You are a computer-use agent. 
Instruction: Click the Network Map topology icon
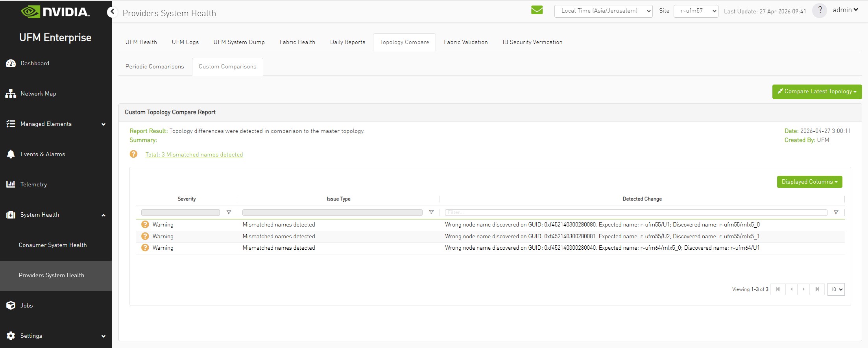[x=11, y=94]
